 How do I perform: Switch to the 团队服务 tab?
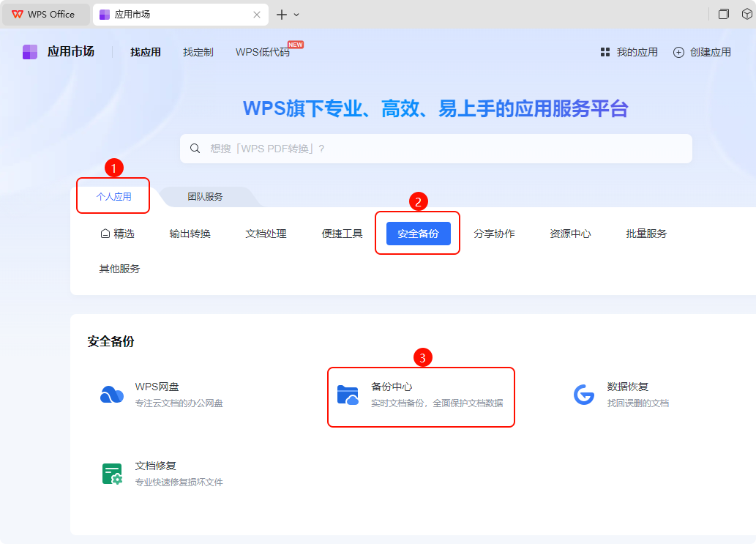pyautogui.click(x=205, y=197)
